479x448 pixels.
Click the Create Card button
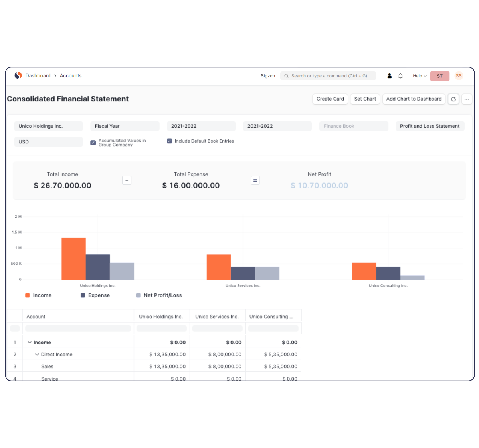(330, 99)
